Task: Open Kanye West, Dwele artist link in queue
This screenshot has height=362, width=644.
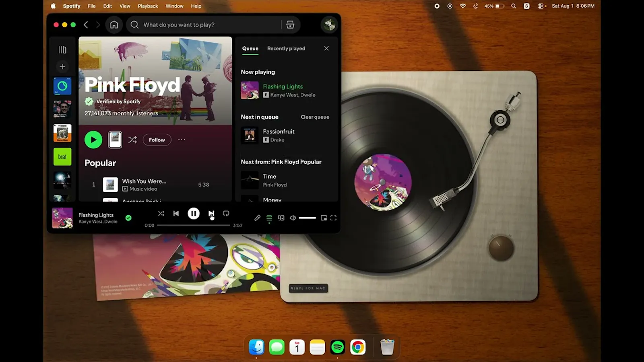Action: coord(293,95)
